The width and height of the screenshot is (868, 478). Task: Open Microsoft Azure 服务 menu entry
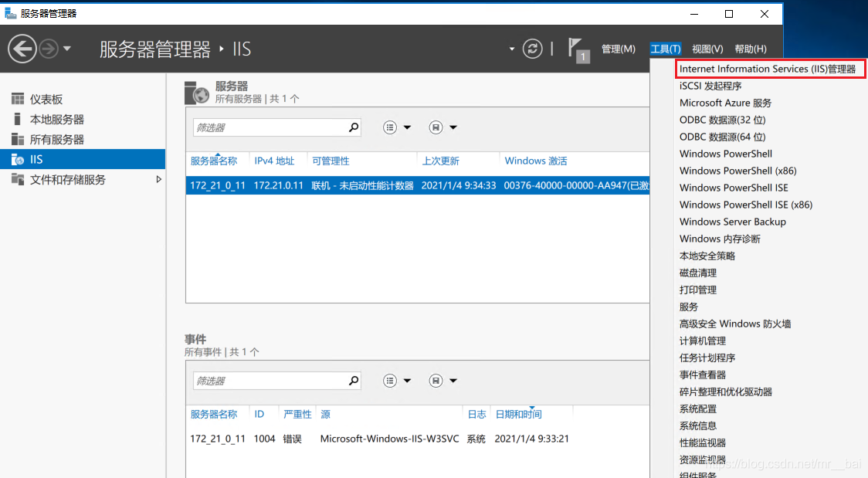[725, 103]
